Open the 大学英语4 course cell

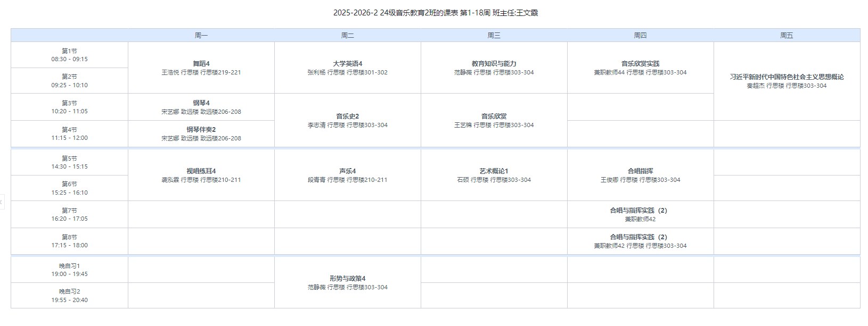(x=347, y=68)
